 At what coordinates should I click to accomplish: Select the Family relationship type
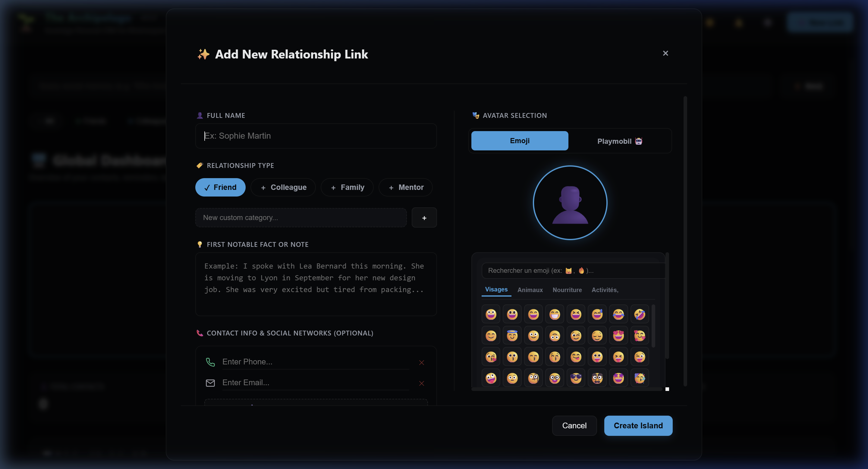click(x=347, y=187)
